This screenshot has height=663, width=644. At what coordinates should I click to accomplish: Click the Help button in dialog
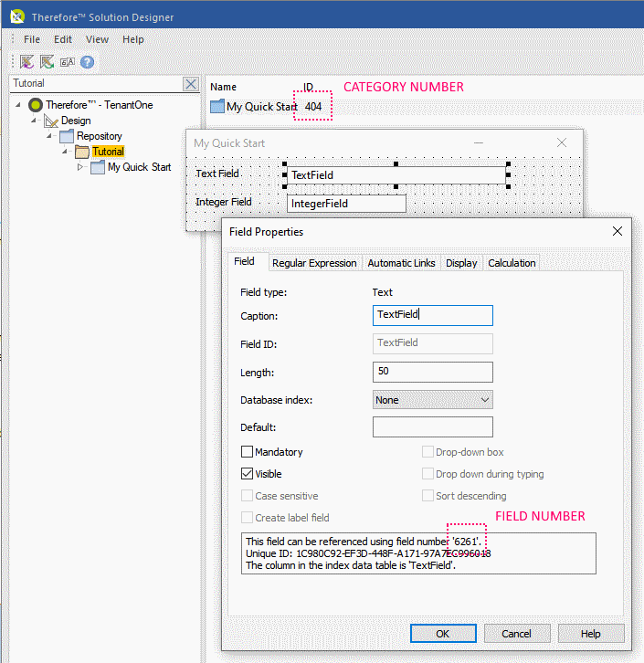coord(591,634)
